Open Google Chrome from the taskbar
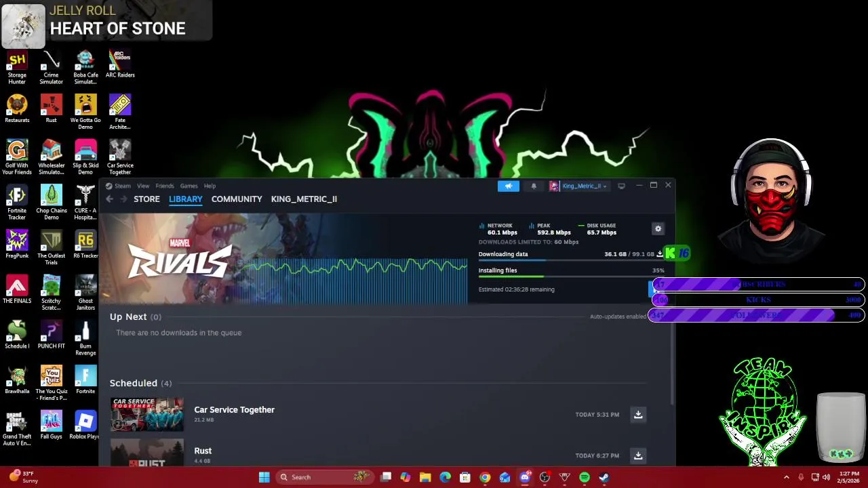868x488 pixels. (485, 477)
